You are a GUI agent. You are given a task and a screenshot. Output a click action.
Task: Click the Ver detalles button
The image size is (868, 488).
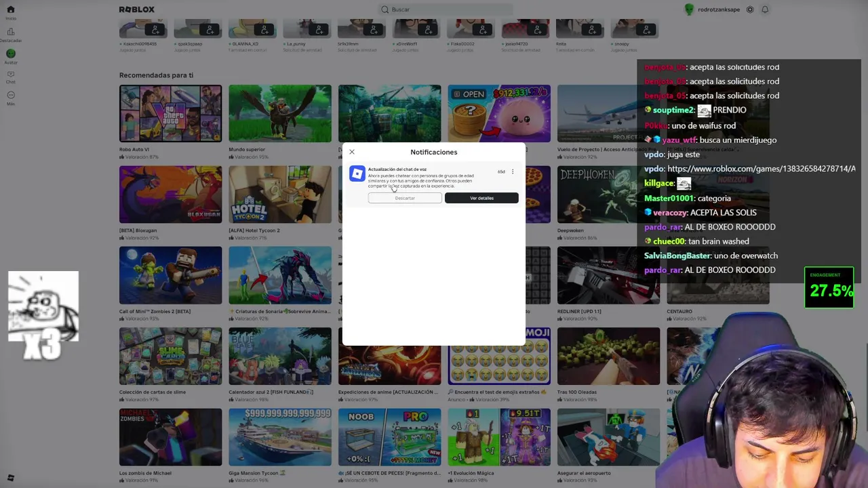481,198
